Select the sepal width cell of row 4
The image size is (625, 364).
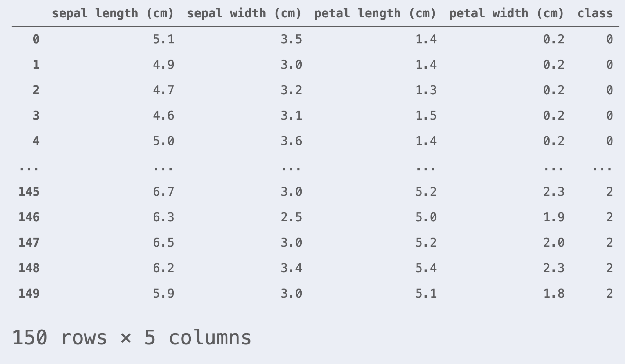pos(291,141)
